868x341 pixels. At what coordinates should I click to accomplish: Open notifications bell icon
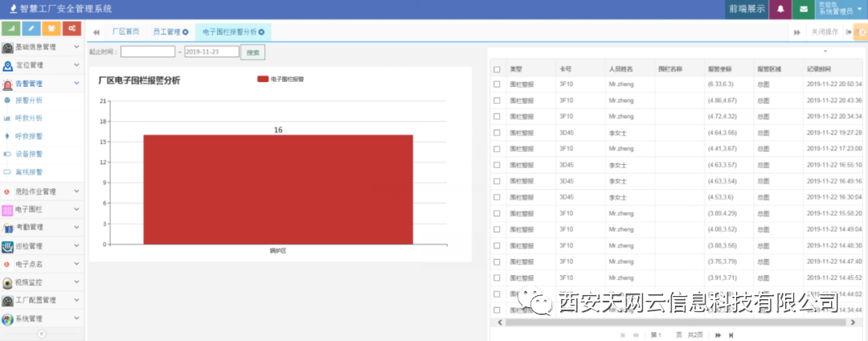pos(780,10)
